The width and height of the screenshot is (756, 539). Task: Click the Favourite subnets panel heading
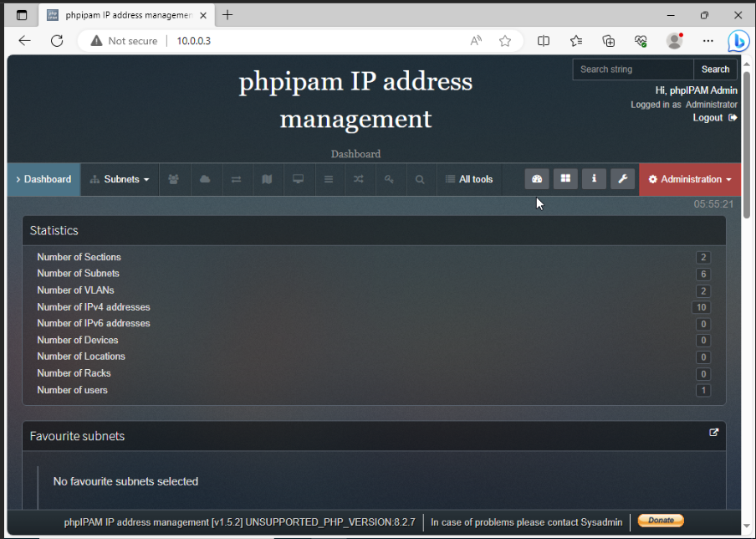click(x=374, y=436)
